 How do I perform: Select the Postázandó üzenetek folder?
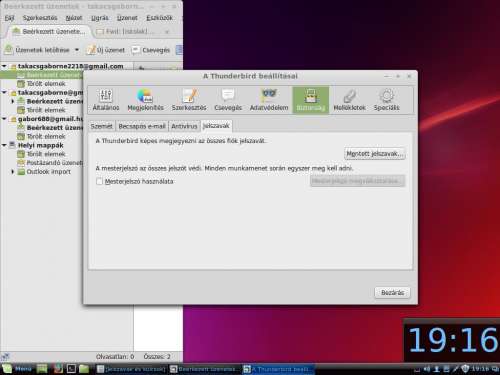coord(50,163)
